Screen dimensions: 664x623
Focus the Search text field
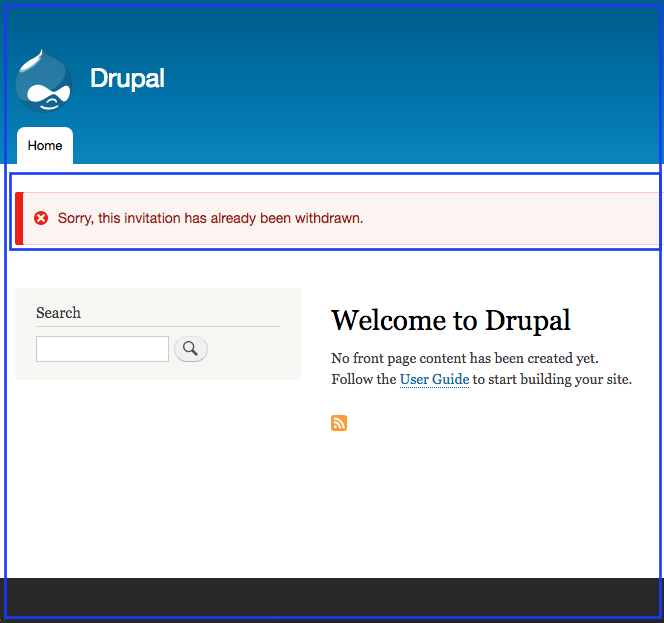(102, 349)
